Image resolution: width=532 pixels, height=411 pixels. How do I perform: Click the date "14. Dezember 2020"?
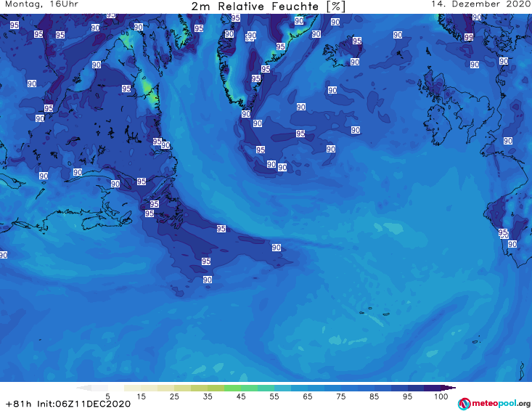481,4
